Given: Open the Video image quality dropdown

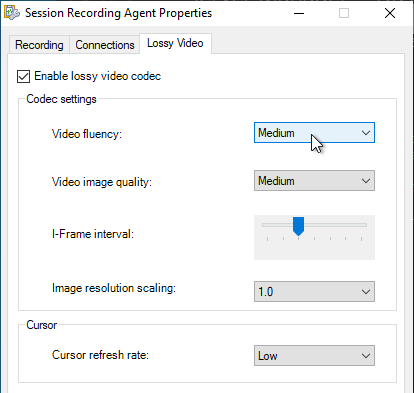Looking at the screenshot, I should click(314, 181).
